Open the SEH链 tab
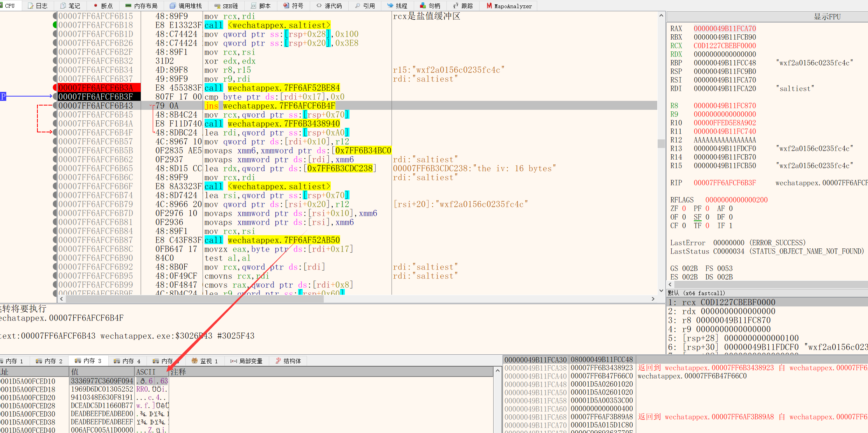Image resolution: width=868 pixels, height=433 pixels. pyautogui.click(x=226, y=6)
